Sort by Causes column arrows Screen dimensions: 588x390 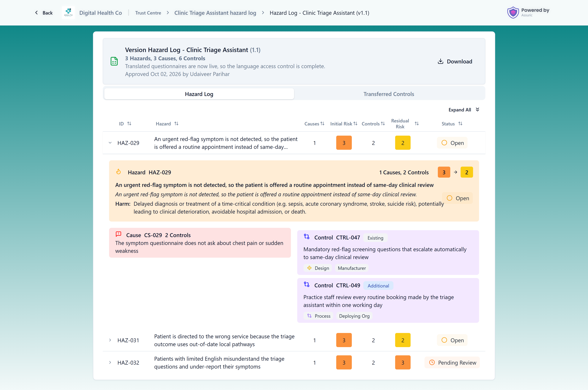322,124
